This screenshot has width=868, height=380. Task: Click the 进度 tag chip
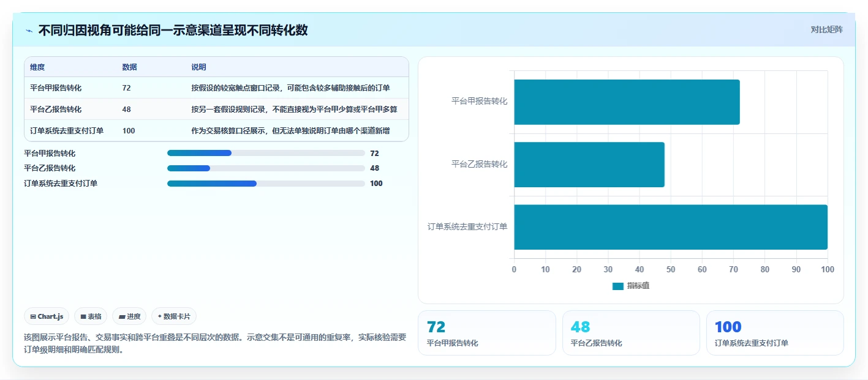point(129,316)
